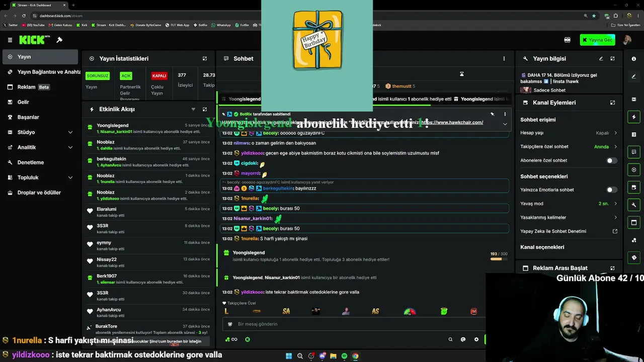Open chat settings gear icon
The height and width of the screenshot is (362, 644).
click(x=476, y=339)
